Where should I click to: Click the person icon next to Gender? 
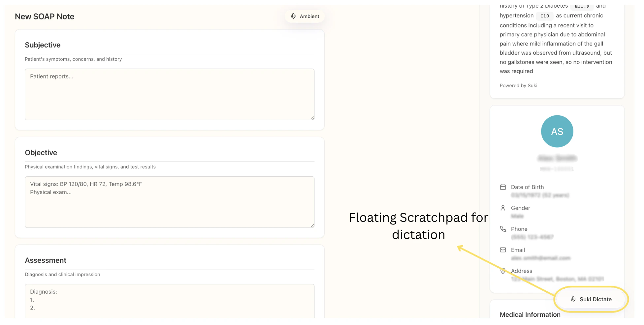(x=503, y=208)
